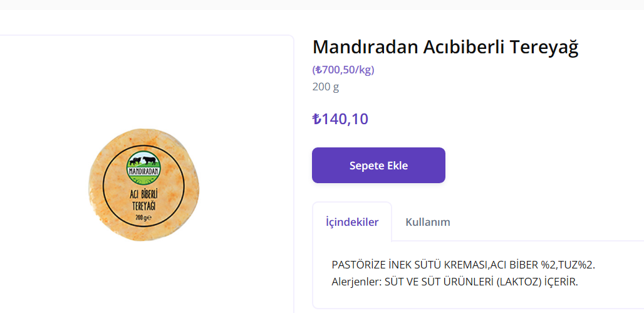Click the cow silhouettes in the Mandıradan logo
The width and height of the screenshot is (644, 313).
point(143,161)
